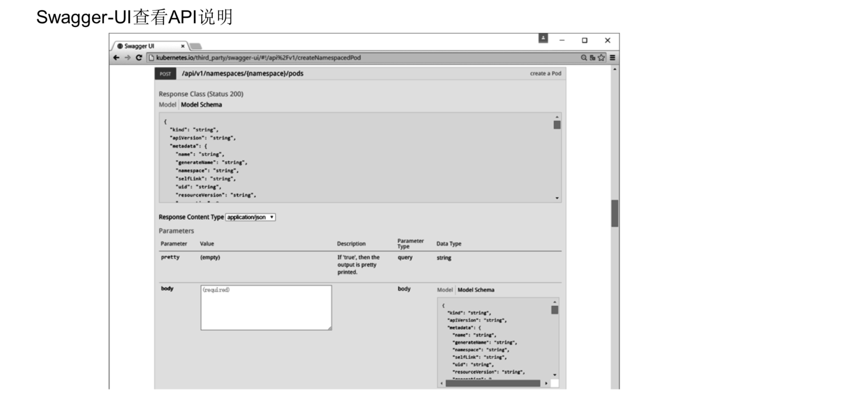The height and width of the screenshot is (400, 868).
Task: Click the 'pretty' parameter name
Action: 170,257
